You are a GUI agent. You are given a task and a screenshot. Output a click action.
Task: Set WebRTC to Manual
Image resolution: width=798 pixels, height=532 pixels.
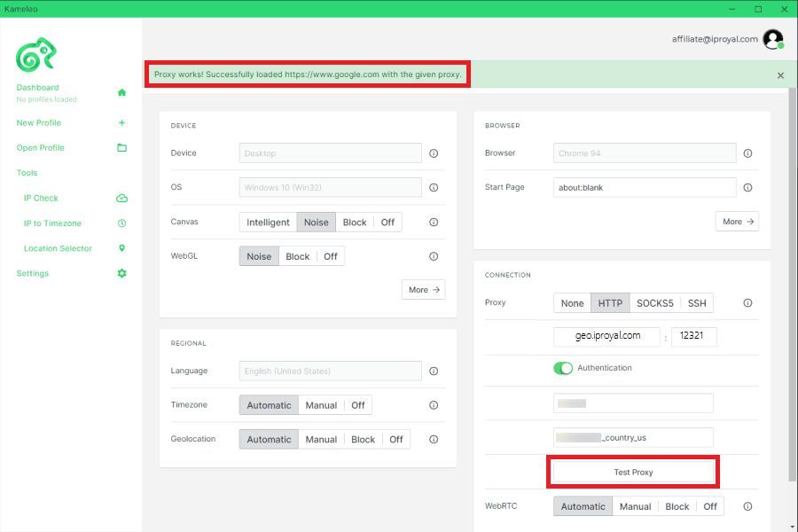[635, 506]
